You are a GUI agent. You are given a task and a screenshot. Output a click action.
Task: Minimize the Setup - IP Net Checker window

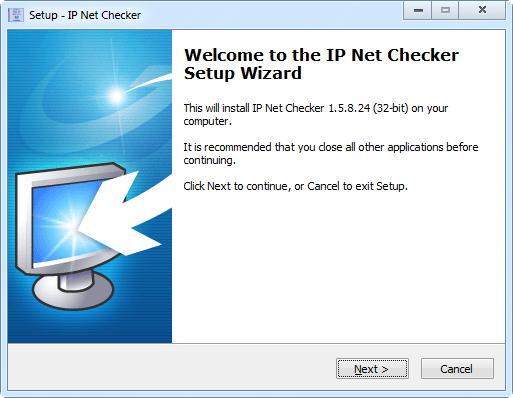(x=418, y=10)
